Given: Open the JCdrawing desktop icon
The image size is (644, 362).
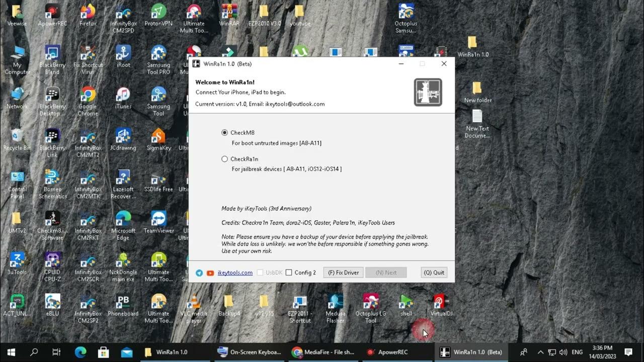Looking at the screenshot, I should pyautogui.click(x=123, y=140).
